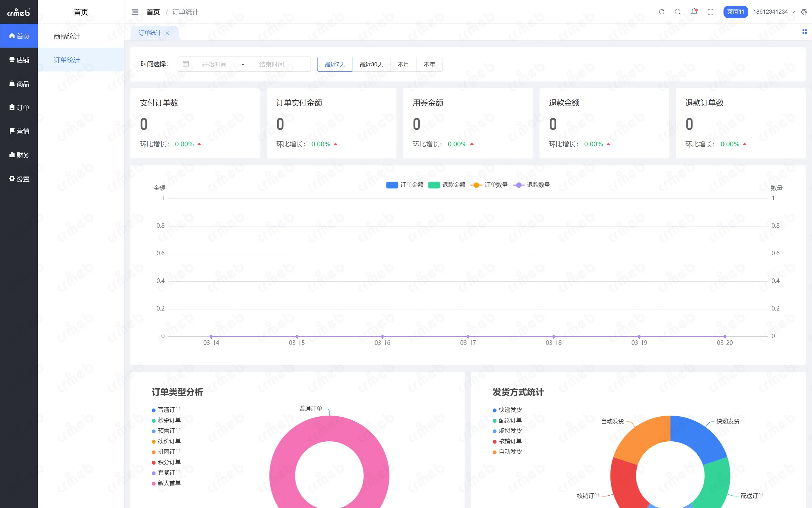The image size is (812, 508).
Task: Toggle the 退款数量 legend series
Action: [532, 185]
